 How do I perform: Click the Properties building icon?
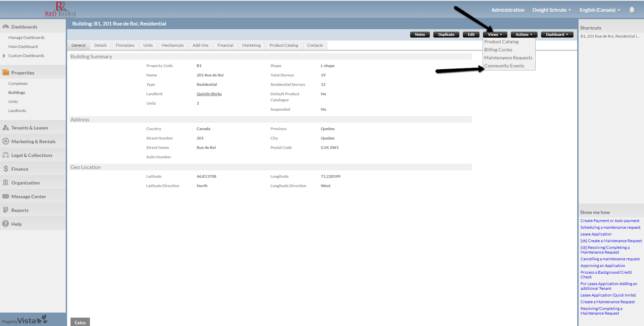pos(6,72)
